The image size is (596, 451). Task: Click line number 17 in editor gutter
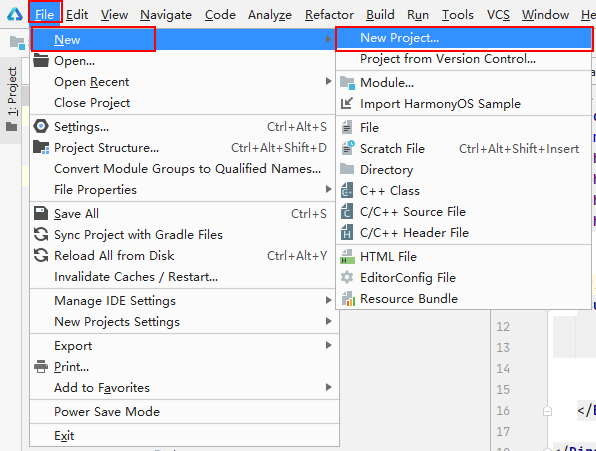(503, 432)
